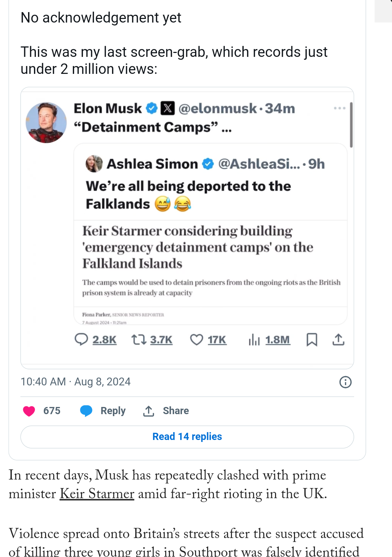Viewport: 392px width, 557px height.
Task: Click the blue verified badge beside Elon Musk
Action: (x=152, y=108)
